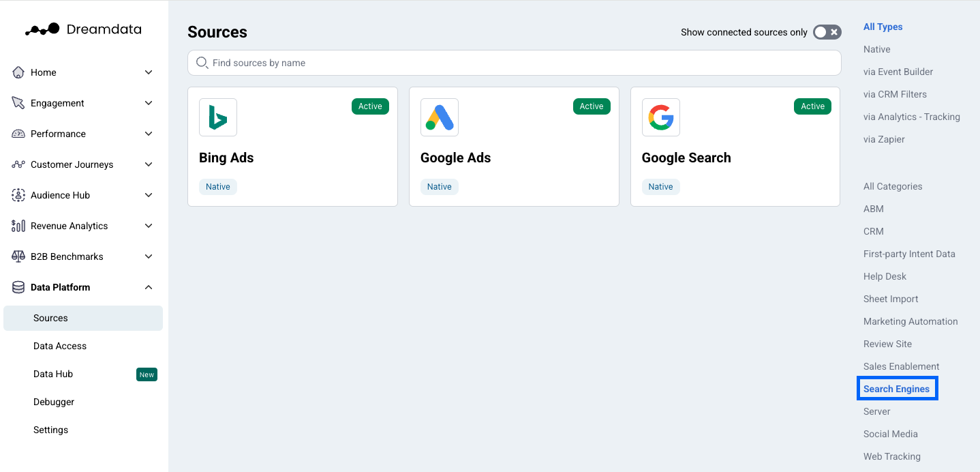Click the Google Search logo icon
This screenshot has width=980, height=472.
[x=661, y=117]
